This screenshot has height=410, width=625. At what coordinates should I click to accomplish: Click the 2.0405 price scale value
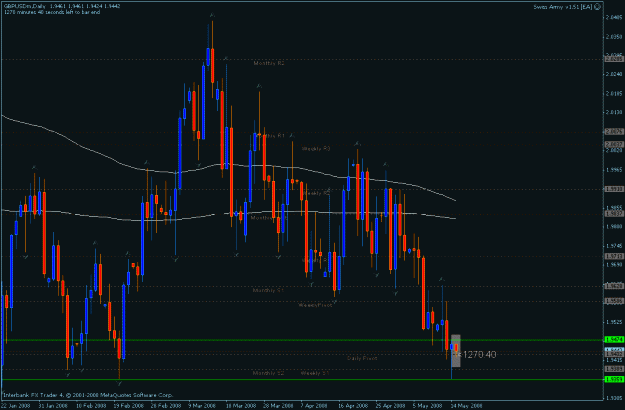tap(614, 18)
